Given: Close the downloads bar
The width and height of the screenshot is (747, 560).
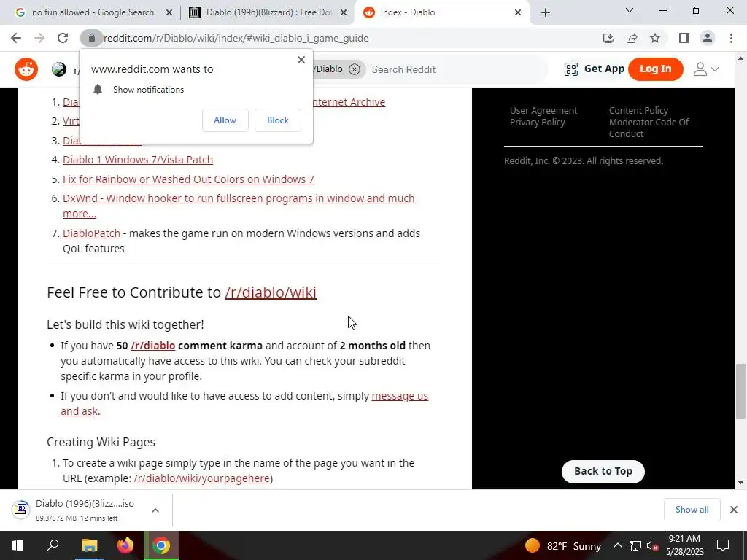Looking at the screenshot, I should [x=734, y=510].
